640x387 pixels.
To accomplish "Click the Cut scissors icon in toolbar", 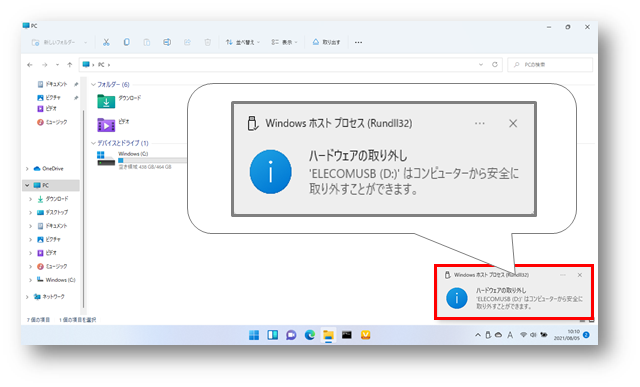I will (106, 42).
